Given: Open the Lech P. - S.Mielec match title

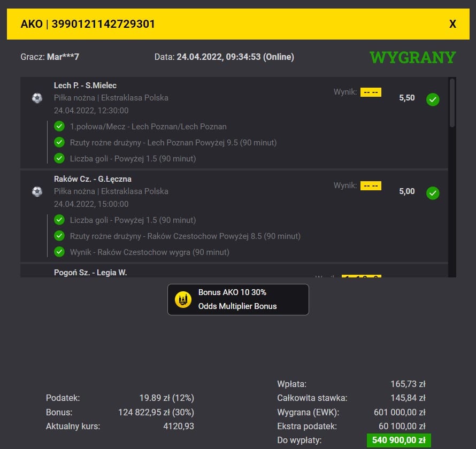Looking at the screenshot, I should pyautogui.click(x=85, y=86).
